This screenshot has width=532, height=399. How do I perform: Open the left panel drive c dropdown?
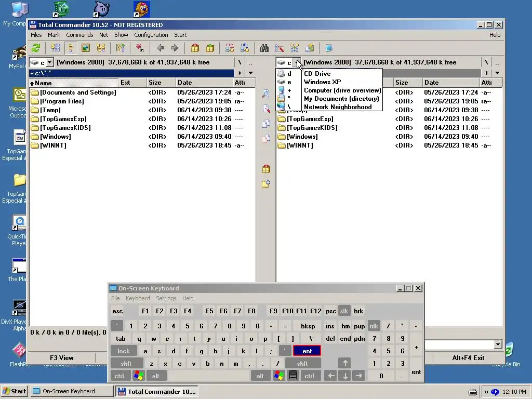(50, 62)
